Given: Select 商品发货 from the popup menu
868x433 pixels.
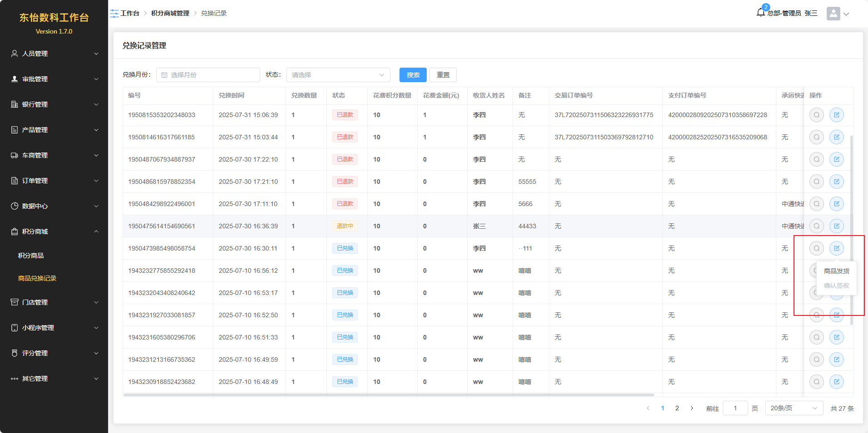Looking at the screenshot, I should click(836, 271).
